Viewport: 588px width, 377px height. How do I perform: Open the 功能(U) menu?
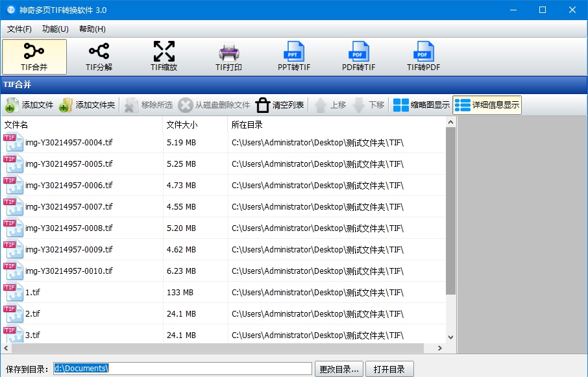coord(55,29)
